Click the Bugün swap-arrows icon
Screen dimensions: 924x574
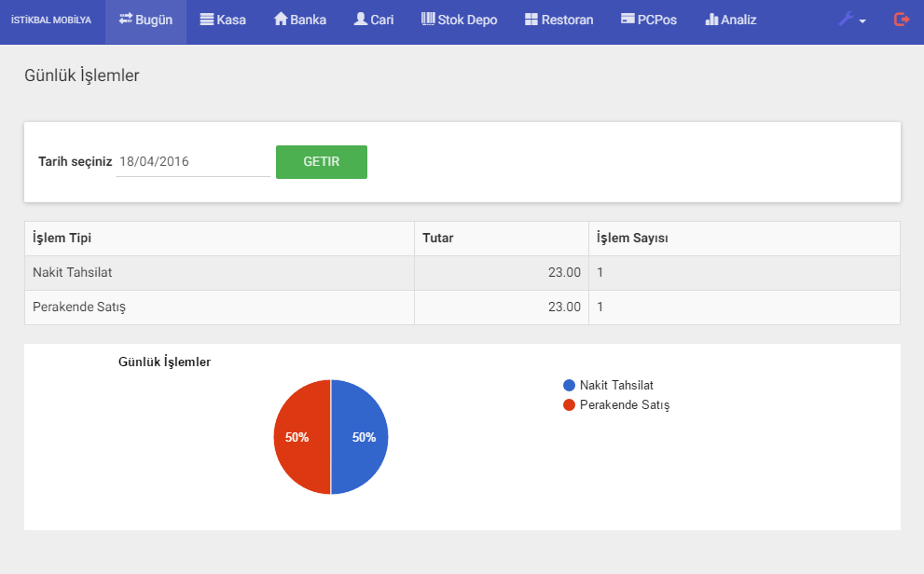click(x=126, y=19)
